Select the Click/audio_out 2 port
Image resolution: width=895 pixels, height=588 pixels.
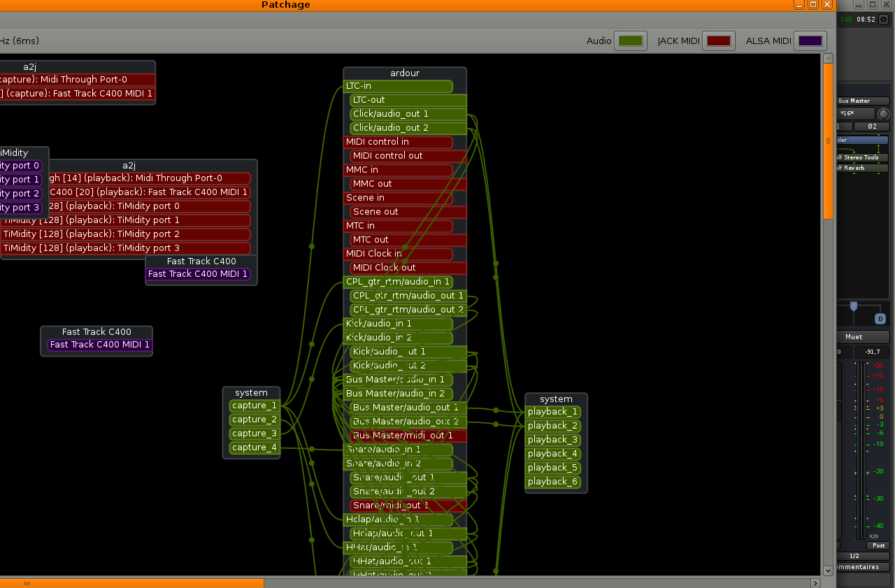[x=408, y=128]
